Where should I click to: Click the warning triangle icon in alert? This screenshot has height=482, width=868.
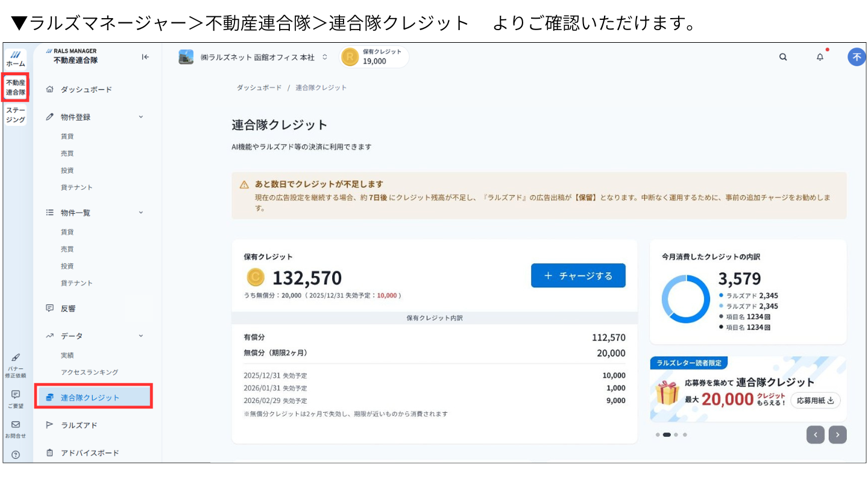[244, 184]
